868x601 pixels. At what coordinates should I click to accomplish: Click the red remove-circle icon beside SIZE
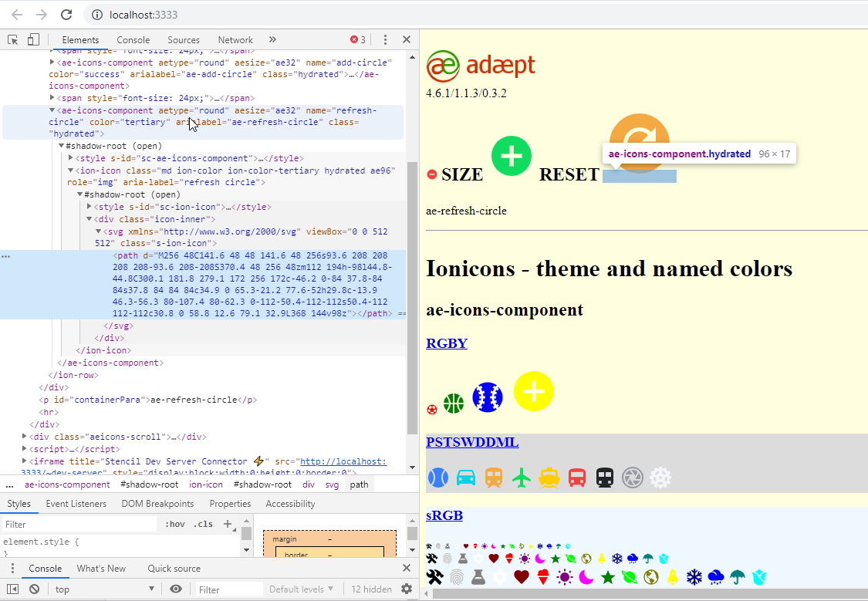431,174
